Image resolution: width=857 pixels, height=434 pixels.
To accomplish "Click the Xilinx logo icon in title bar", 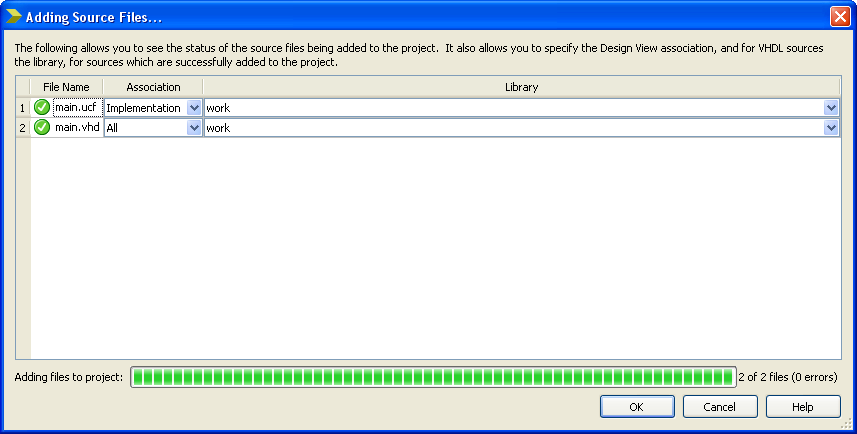I will 13,16.
